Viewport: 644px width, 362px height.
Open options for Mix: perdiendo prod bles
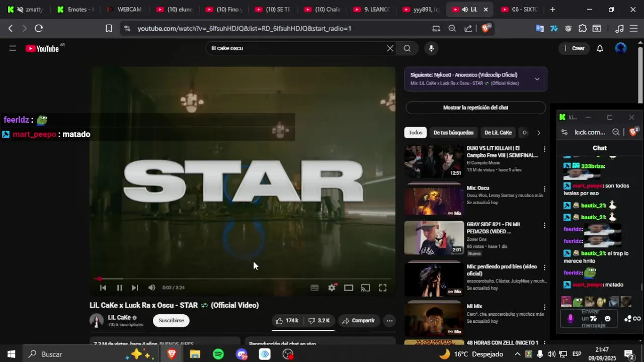pos(544,267)
